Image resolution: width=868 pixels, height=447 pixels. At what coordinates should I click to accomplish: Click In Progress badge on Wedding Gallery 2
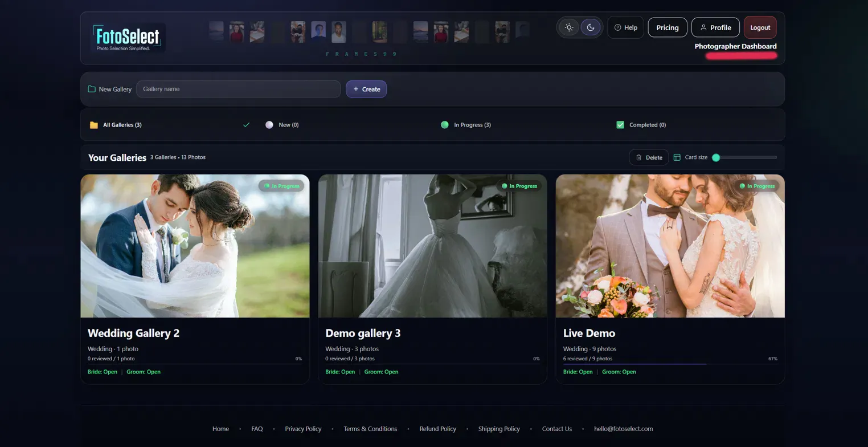coord(281,186)
